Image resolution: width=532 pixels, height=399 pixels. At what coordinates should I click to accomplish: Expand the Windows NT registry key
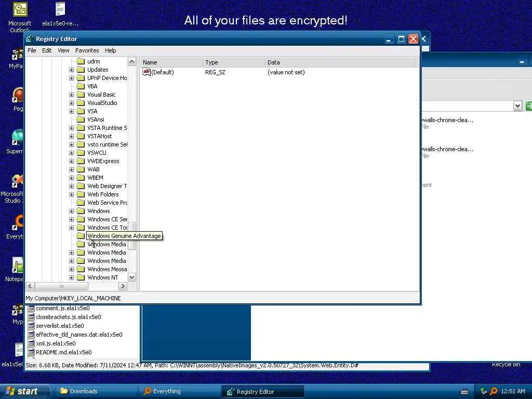(x=71, y=277)
